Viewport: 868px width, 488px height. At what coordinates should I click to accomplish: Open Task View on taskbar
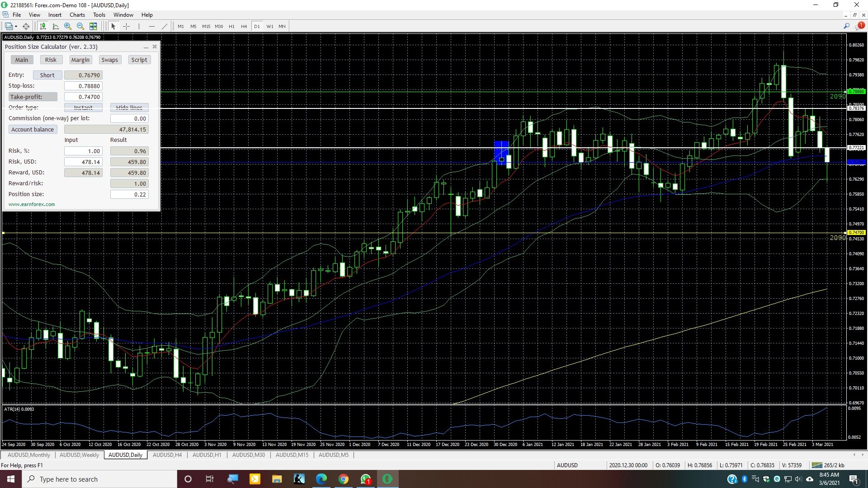click(x=209, y=479)
